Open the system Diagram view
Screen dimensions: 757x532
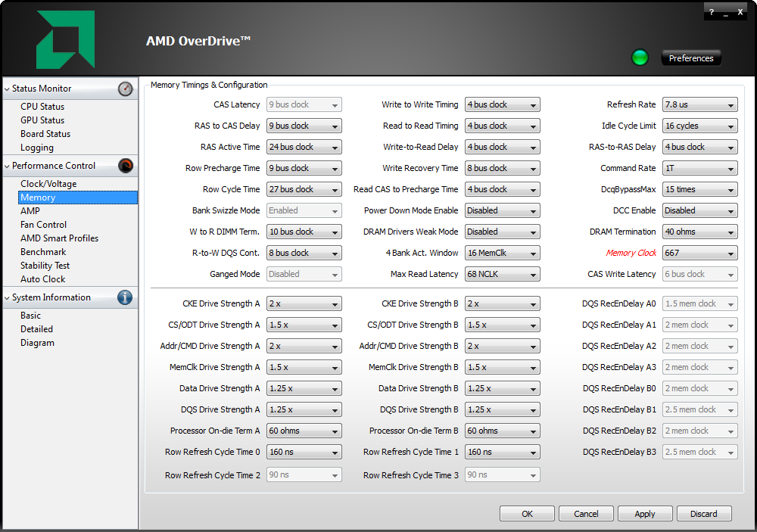tap(37, 343)
